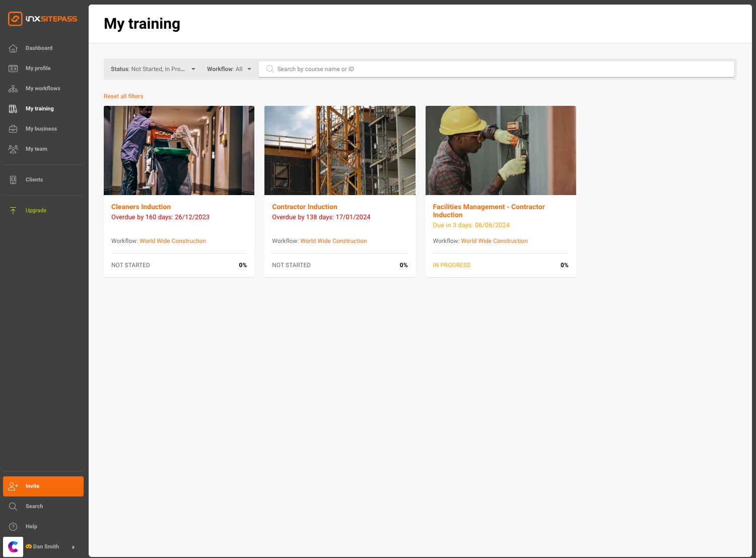
Task: Click World Wide Construction under Facilities Management
Action: 495,241
